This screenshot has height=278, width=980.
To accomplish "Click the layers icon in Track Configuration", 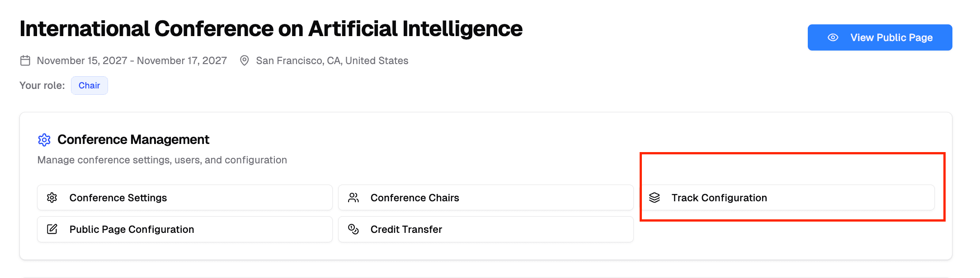I will [655, 198].
